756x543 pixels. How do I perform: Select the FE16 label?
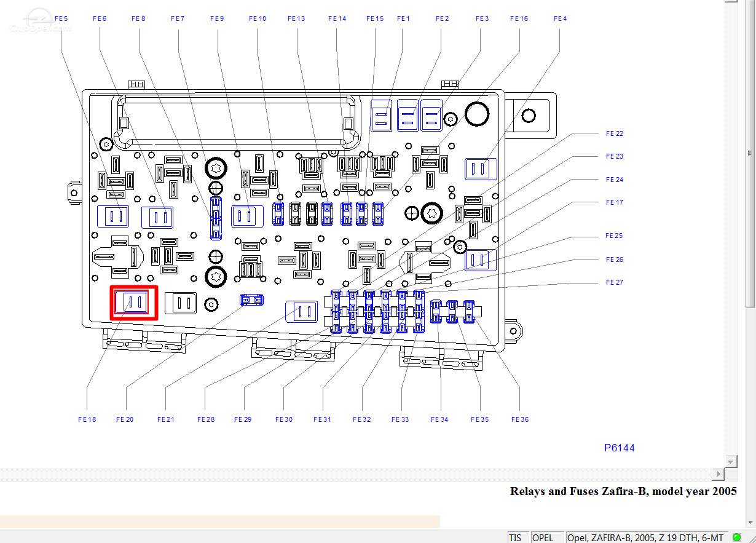click(x=519, y=18)
